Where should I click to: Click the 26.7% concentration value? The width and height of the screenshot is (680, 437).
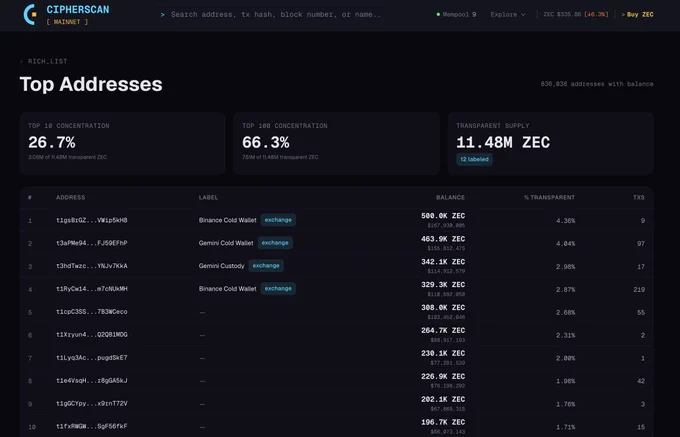click(x=52, y=143)
